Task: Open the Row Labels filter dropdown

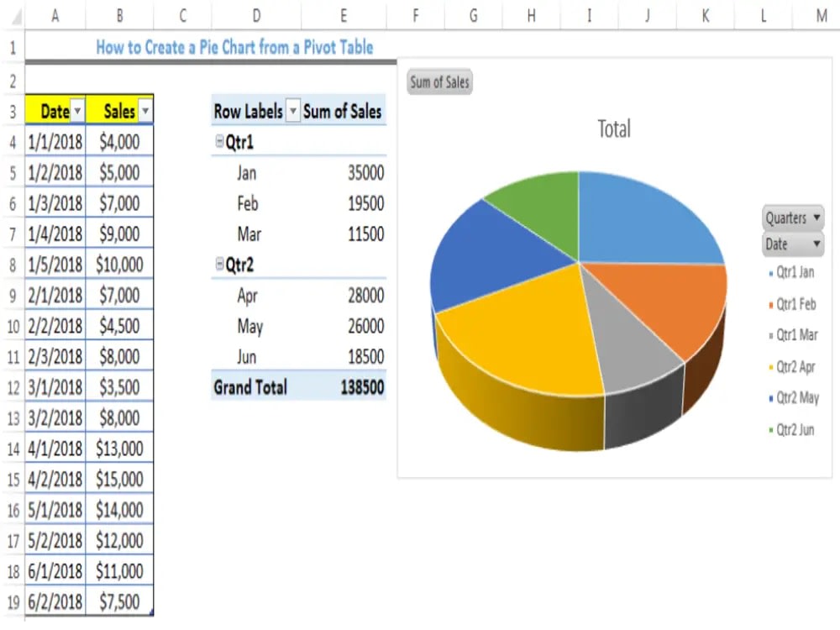Action: tap(291, 110)
